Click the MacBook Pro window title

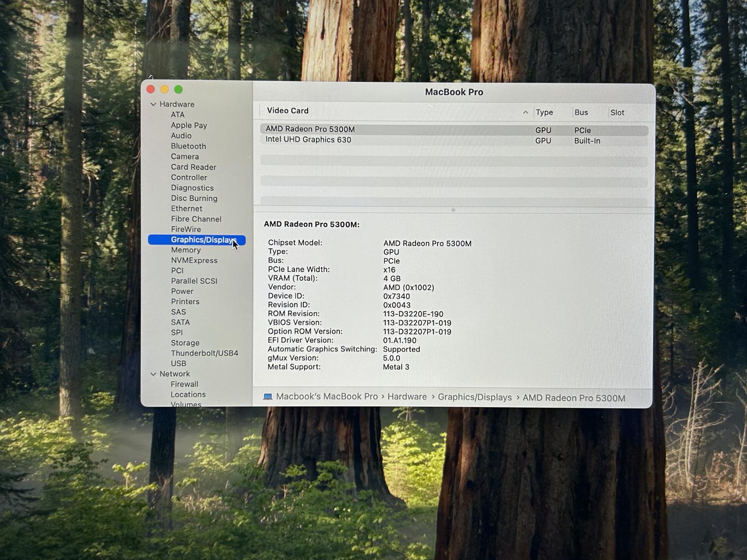click(454, 92)
